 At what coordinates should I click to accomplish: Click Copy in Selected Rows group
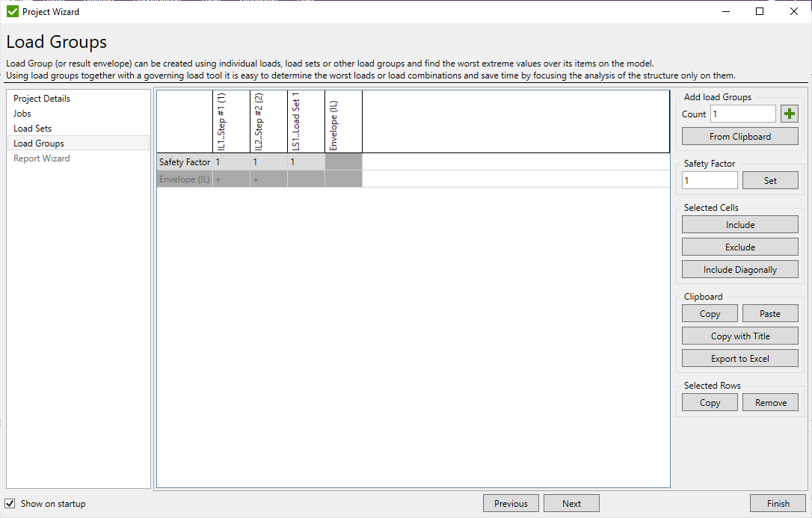pos(710,403)
